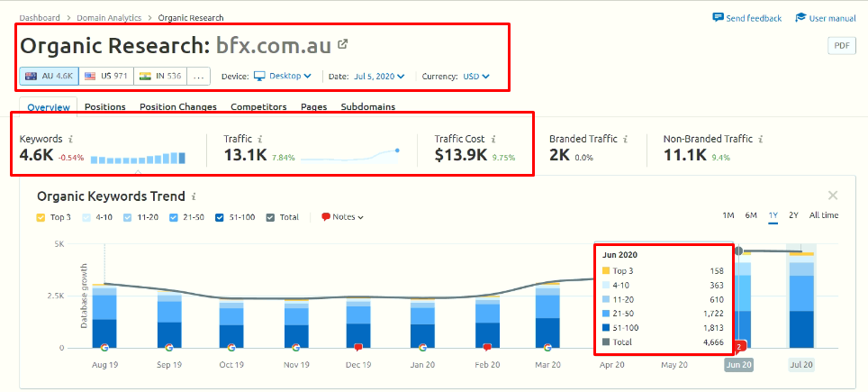Click the Mar 20 stacked bar
This screenshot has height=392, width=868.
point(547,316)
